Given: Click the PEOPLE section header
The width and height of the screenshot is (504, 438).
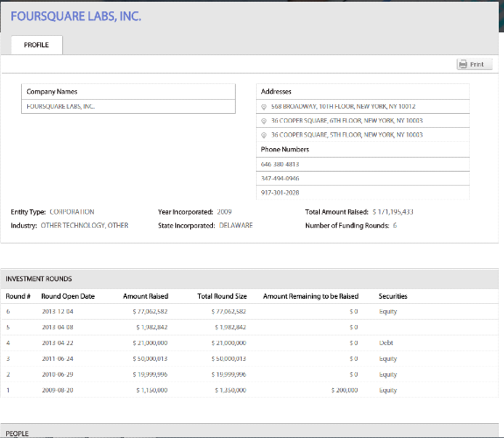Looking at the screenshot, I should point(17,434).
